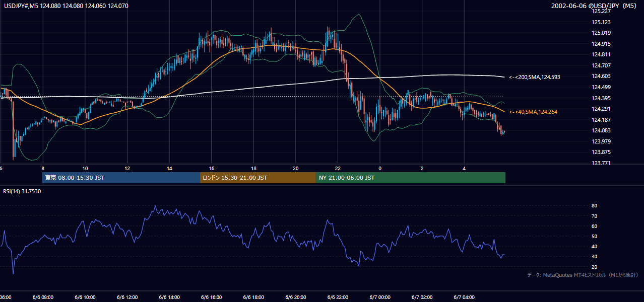Click the MetaQuotes MT4 data source note
Image resolution: width=644 pixels, height=302 pixels.
(x=583, y=275)
